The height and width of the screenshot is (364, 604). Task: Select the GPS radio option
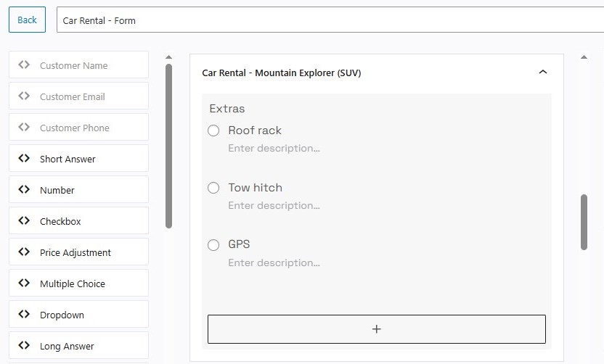point(213,244)
